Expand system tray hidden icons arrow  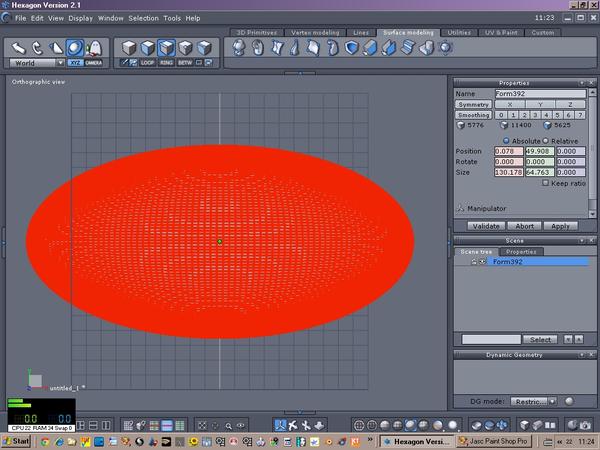point(560,442)
